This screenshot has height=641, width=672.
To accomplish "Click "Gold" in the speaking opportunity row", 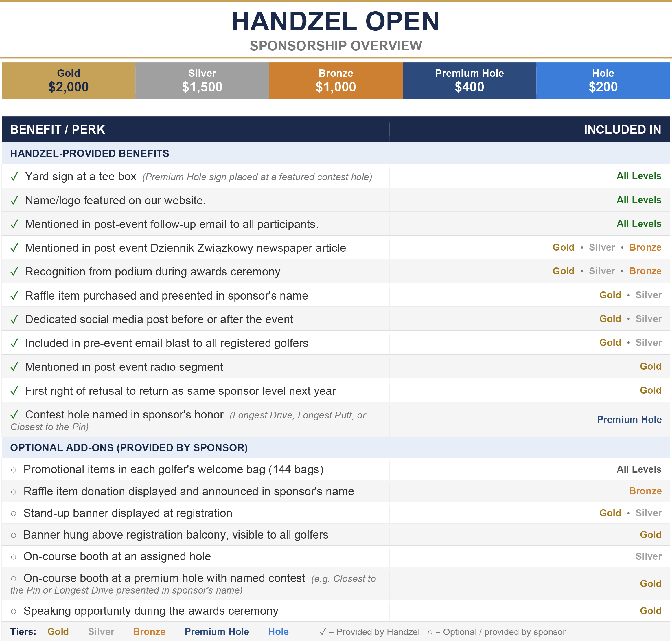I will [x=651, y=611].
